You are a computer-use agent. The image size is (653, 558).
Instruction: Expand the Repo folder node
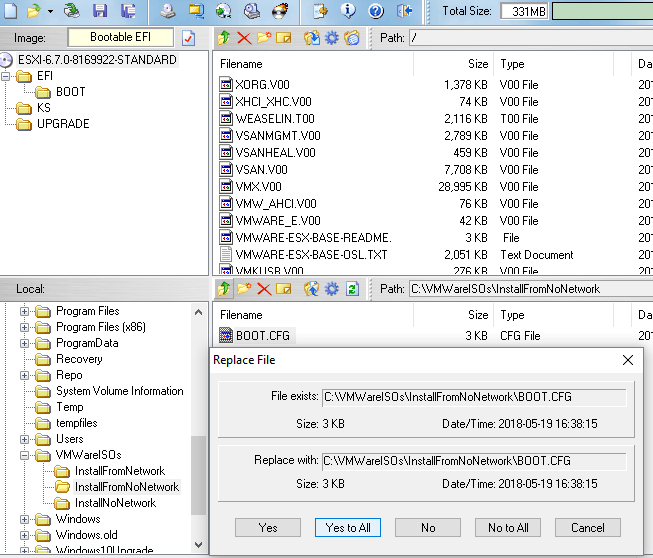(x=24, y=375)
